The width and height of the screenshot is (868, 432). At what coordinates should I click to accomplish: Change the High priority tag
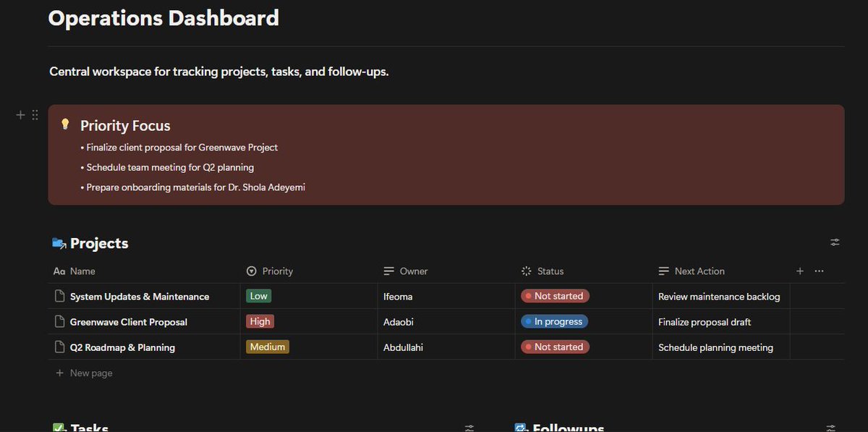point(260,321)
